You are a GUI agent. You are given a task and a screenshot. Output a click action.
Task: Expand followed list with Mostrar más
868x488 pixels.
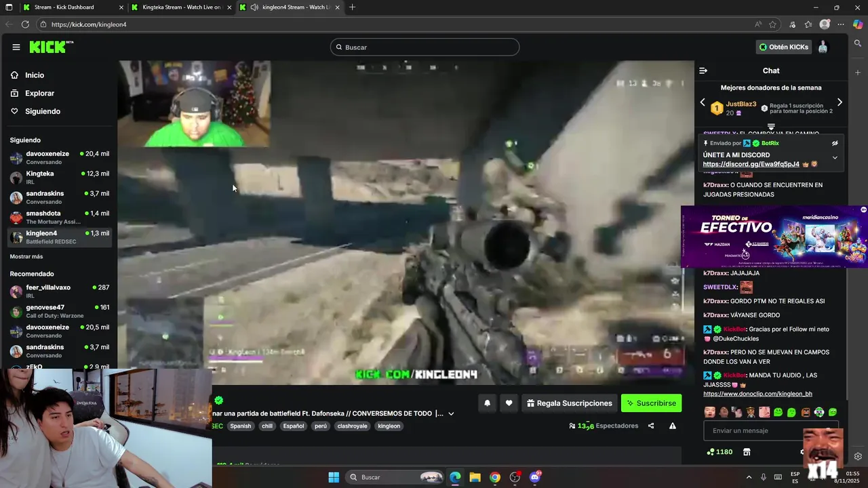click(x=26, y=257)
